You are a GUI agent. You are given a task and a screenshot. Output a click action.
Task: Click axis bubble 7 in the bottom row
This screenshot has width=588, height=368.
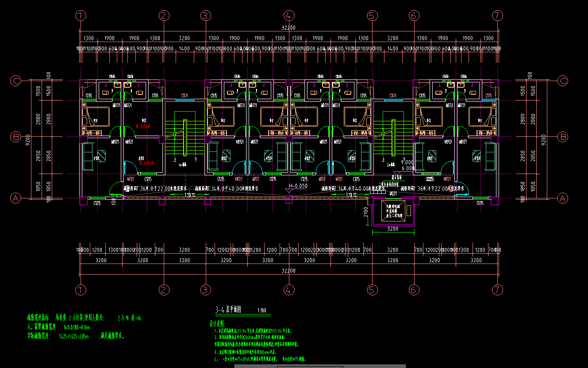(x=497, y=290)
